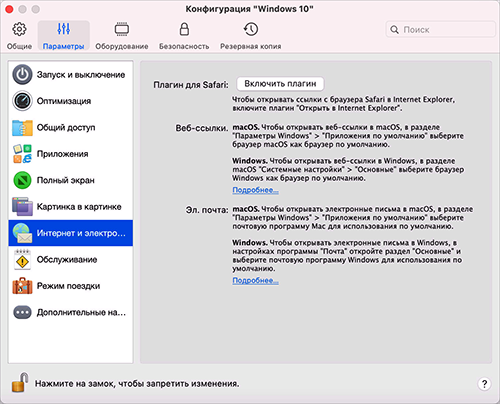Open the Резервная копия clock icon
500x404 pixels.
[251, 29]
